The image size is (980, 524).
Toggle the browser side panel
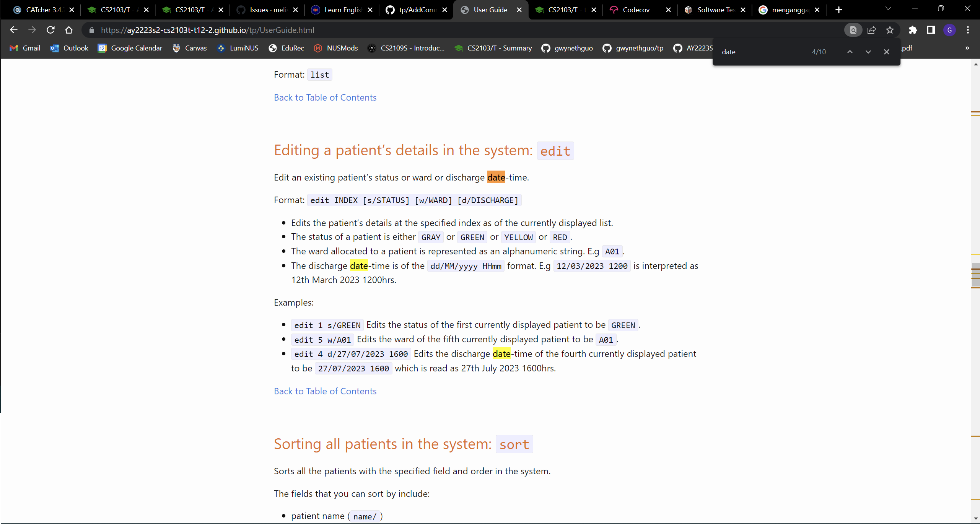(931, 30)
